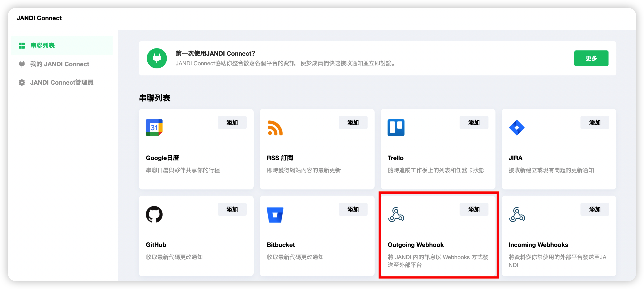
Task: Click the Outgoing Webhook icon
Action: click(x=396, y=214)
